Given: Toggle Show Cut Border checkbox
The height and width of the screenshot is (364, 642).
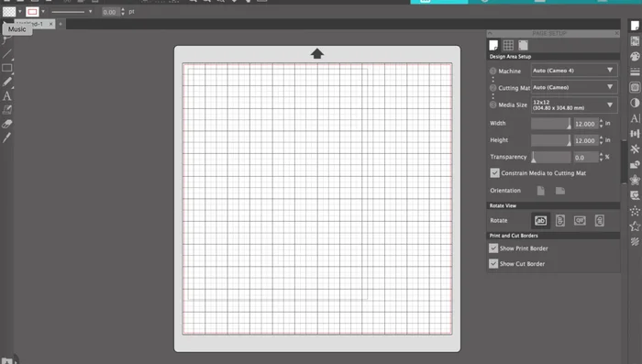Looking at the screenshot, I should pos(493,264).
